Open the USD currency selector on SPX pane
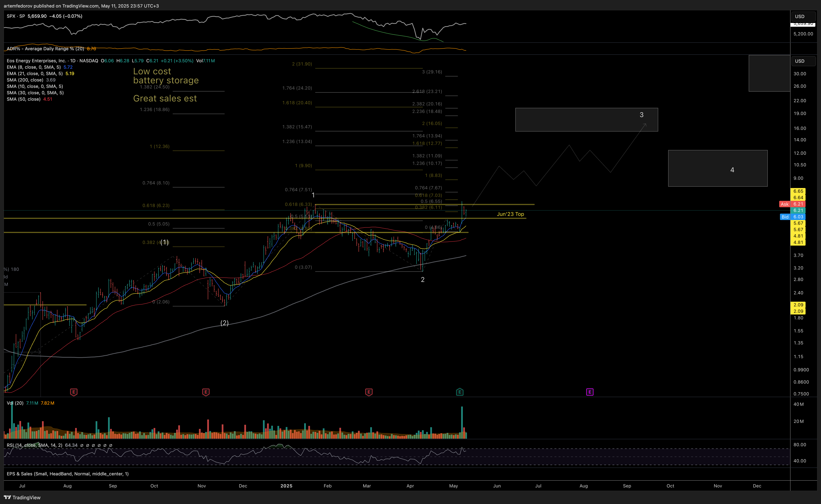The width and height of the screenshot is (821, 504). coord(803,16)
